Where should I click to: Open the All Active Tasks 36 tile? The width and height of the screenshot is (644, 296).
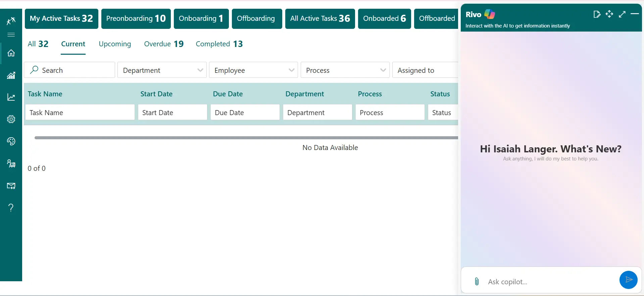coord(320,18)
